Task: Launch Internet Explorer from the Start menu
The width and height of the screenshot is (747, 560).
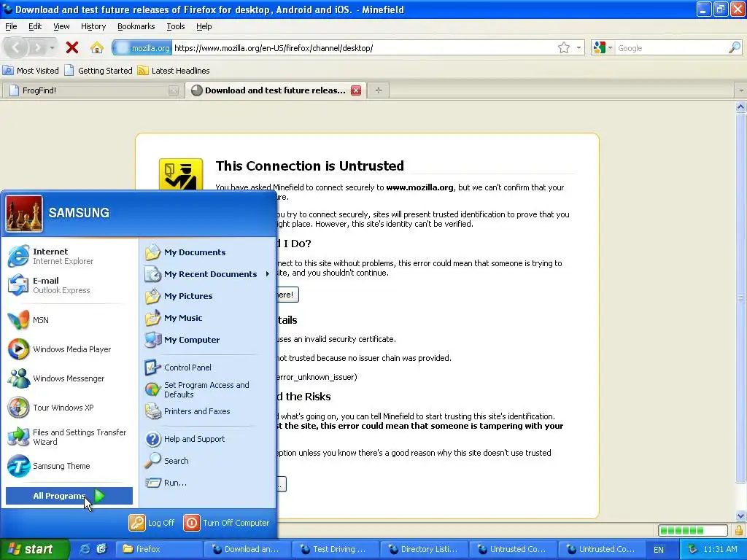Action: click(x=70, y=256)
